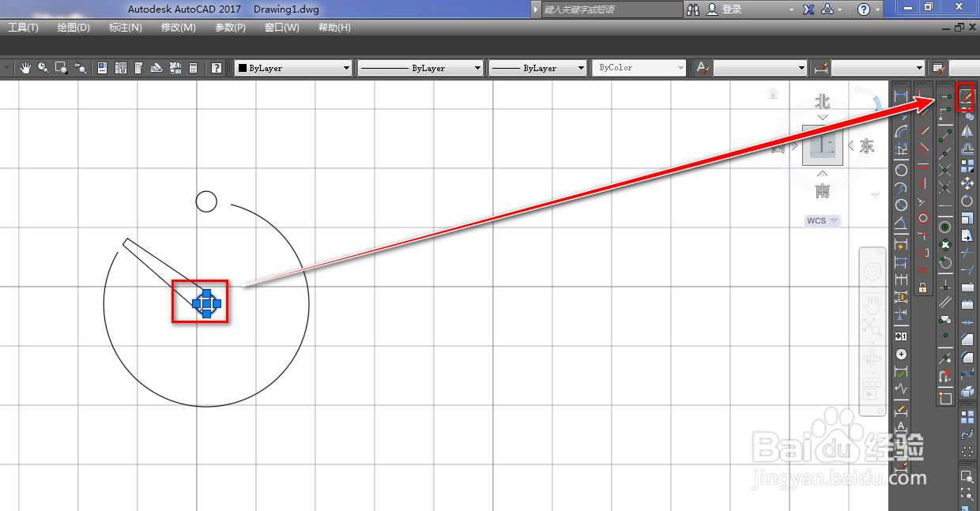The width and height of the screenshot is (980, 511).
Task: Select the Rotate tool
Action: click(x=967, y=201)
